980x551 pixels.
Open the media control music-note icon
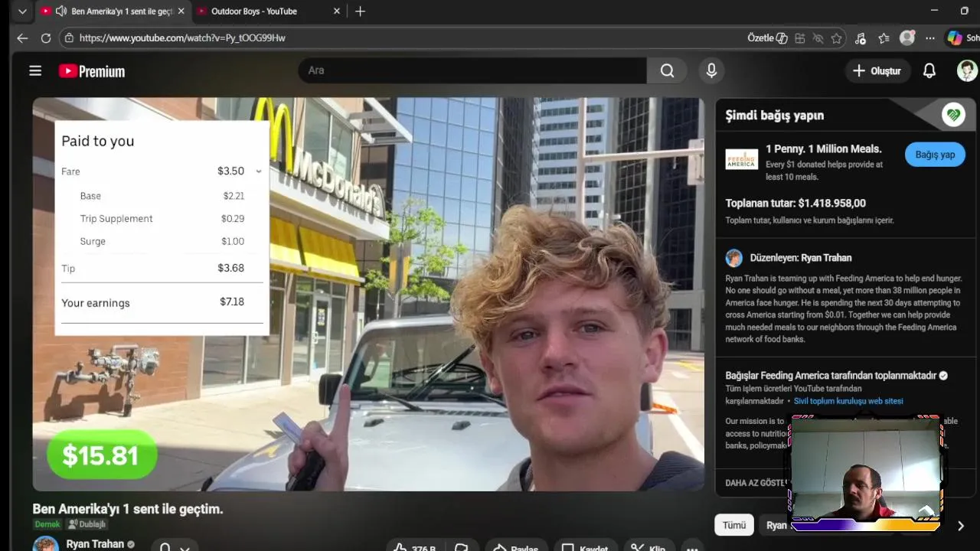pyautogui.click(x=861, y=37)
